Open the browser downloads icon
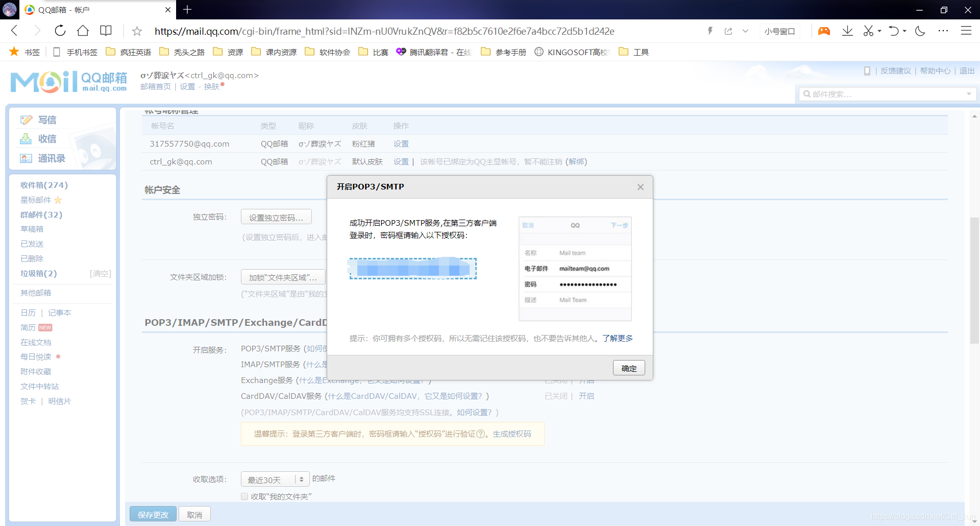Viewport: 980px width, 526px height. point(847,31)
